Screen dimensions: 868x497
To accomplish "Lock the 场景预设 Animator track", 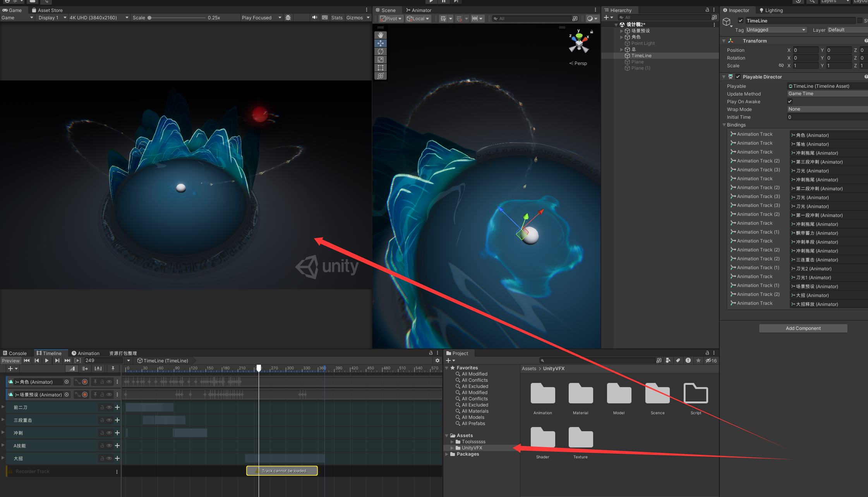I will pos(102,395).
